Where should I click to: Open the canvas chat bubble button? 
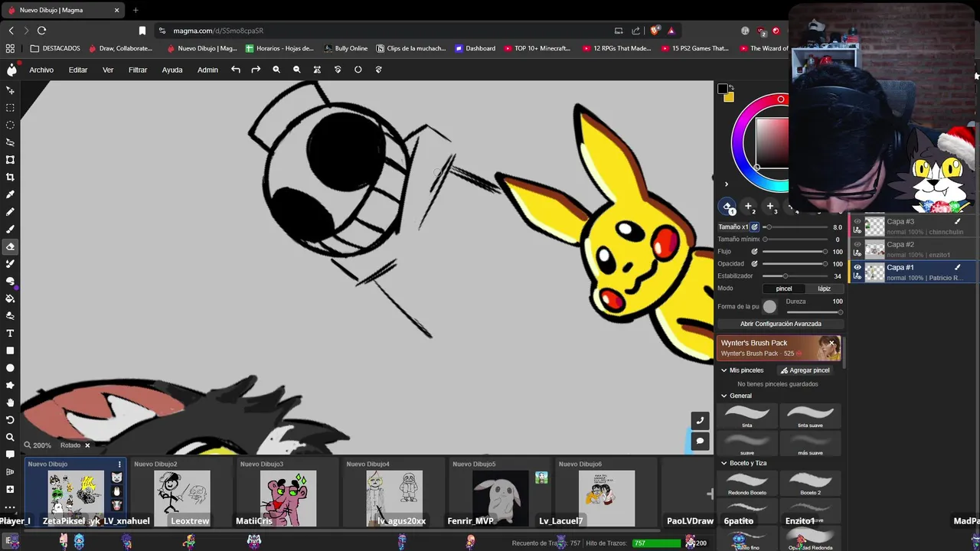(700, 441)
